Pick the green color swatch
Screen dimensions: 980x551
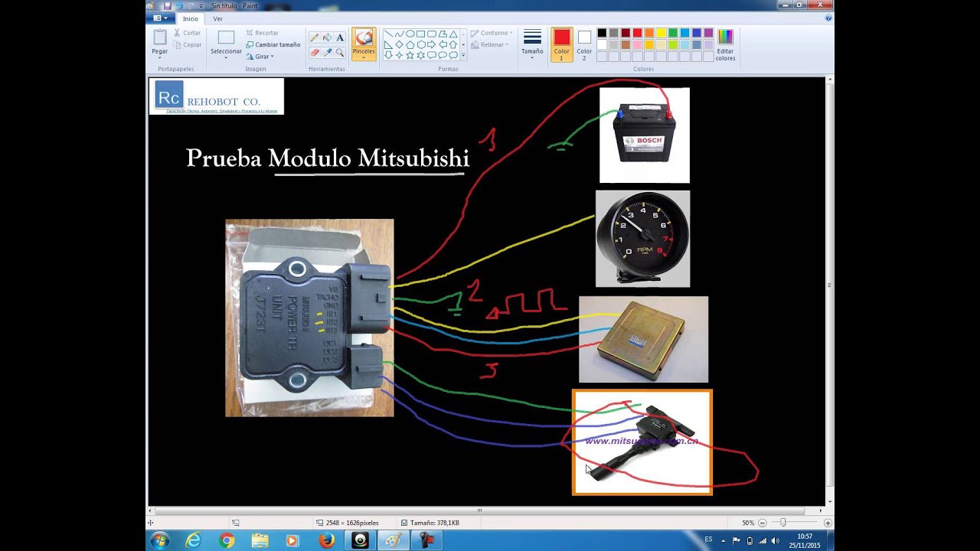(x=673, y=33)
